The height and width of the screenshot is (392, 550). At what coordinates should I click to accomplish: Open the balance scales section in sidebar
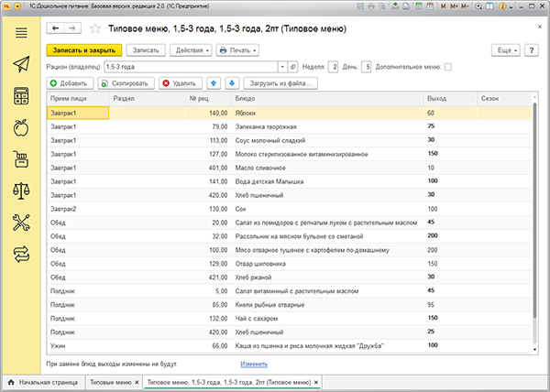[21, 191]
